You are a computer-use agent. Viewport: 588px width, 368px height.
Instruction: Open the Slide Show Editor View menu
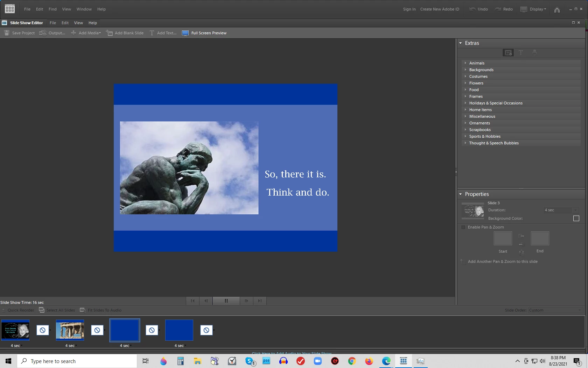[x=78, y=23]
